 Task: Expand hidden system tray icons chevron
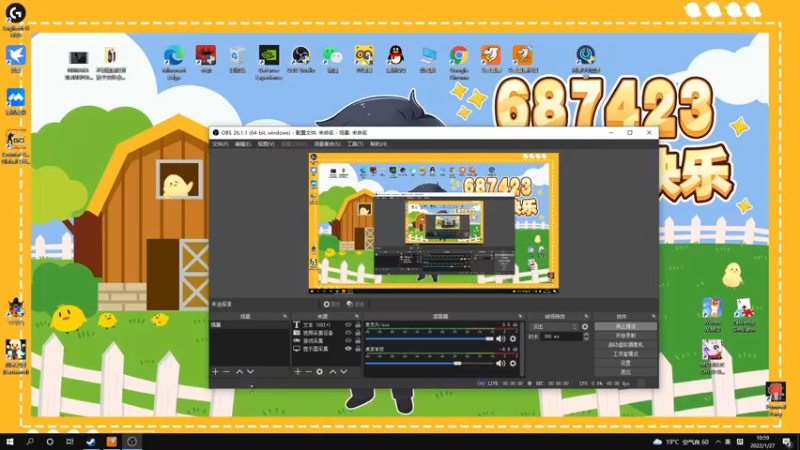pos(718,442)
